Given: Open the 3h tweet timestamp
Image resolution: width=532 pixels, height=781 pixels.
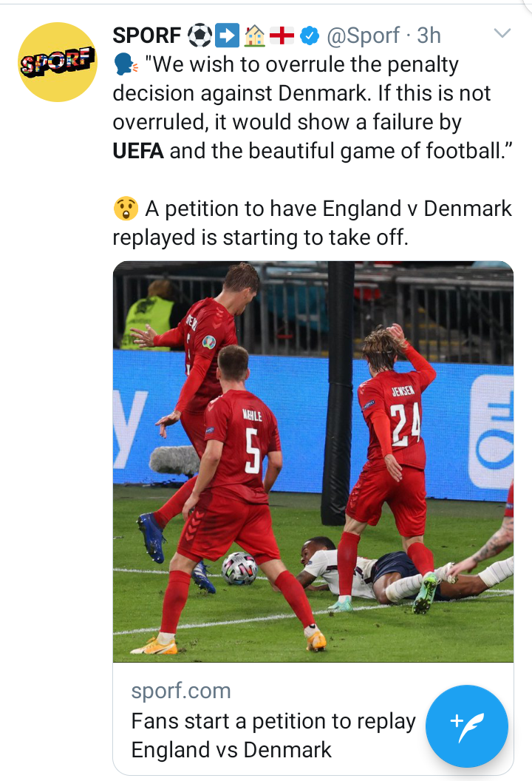Looking at the screenshot, I should [x=429, y=35].
